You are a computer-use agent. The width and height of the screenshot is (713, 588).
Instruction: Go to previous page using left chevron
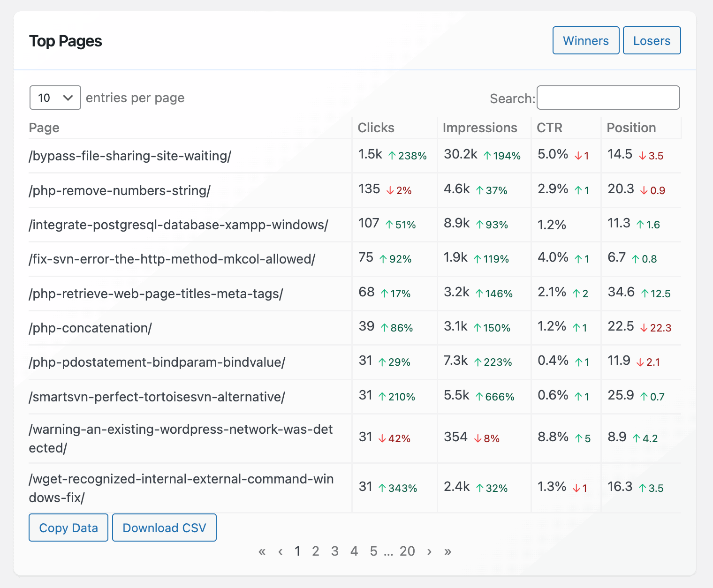click(280, 551)
